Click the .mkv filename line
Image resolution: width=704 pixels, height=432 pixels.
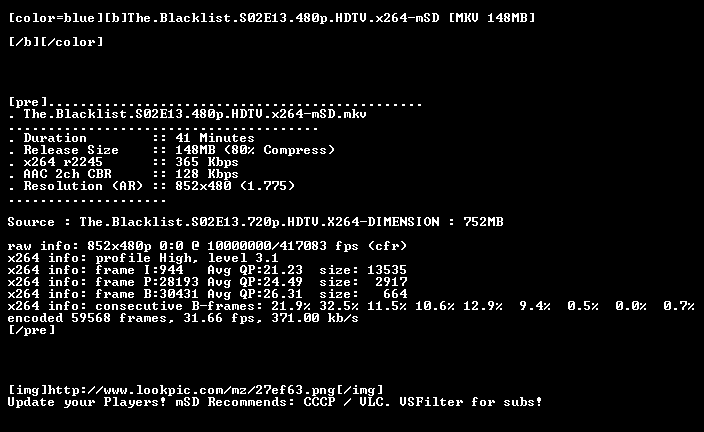click(x=195, y=114)
